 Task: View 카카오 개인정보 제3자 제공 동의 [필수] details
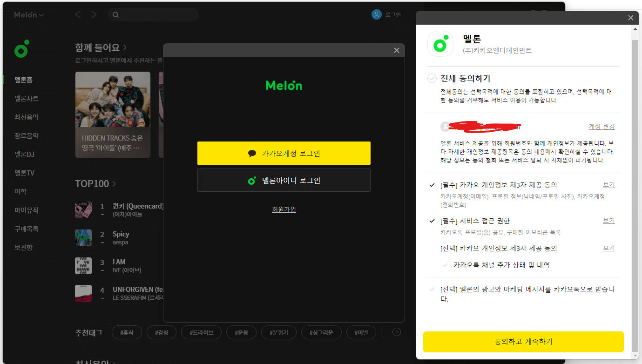coord(609,185)
